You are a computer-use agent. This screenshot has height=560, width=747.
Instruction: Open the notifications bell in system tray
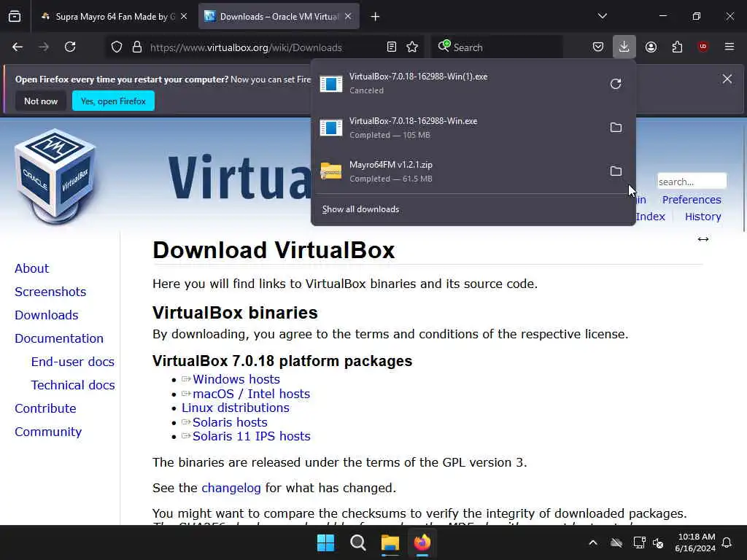coord(727,542)
